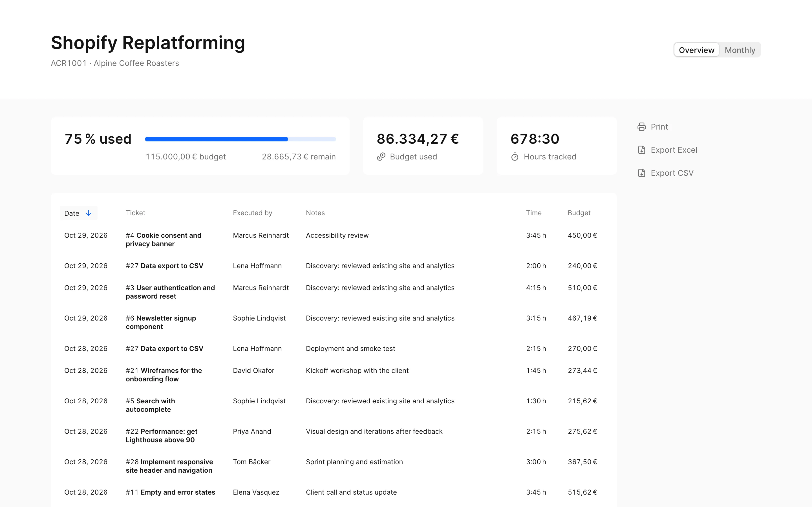Click the Budget used coins icon
This screenshot has width=812, height=507.
tap(381, 157)
